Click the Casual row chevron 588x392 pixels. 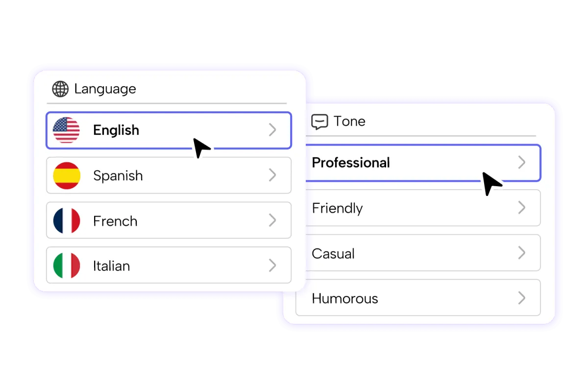[522, 253]
